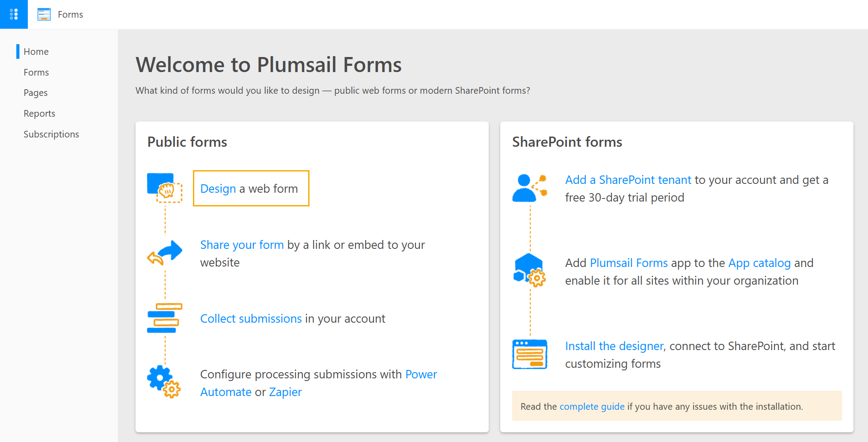Follow the Zapier link

(x=285, y=392)
